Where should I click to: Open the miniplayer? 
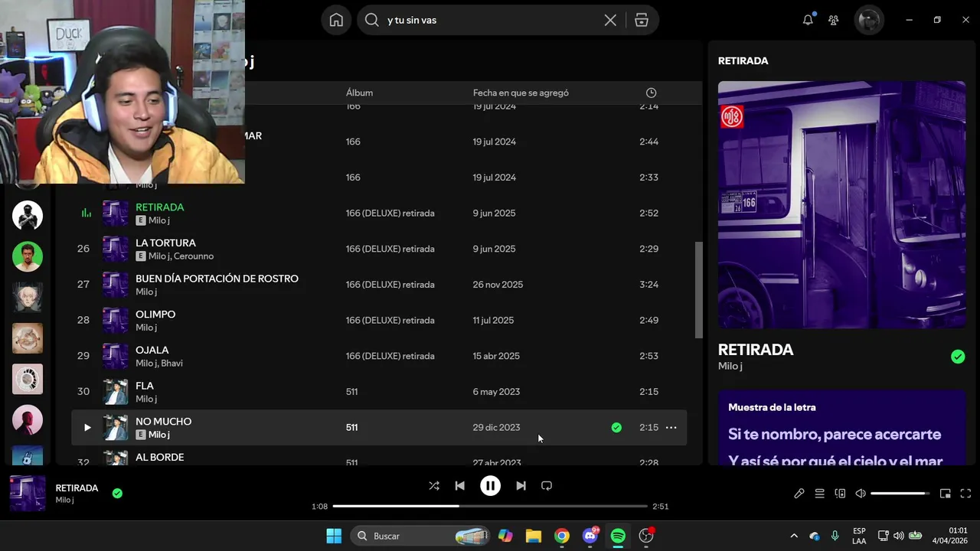945,494
